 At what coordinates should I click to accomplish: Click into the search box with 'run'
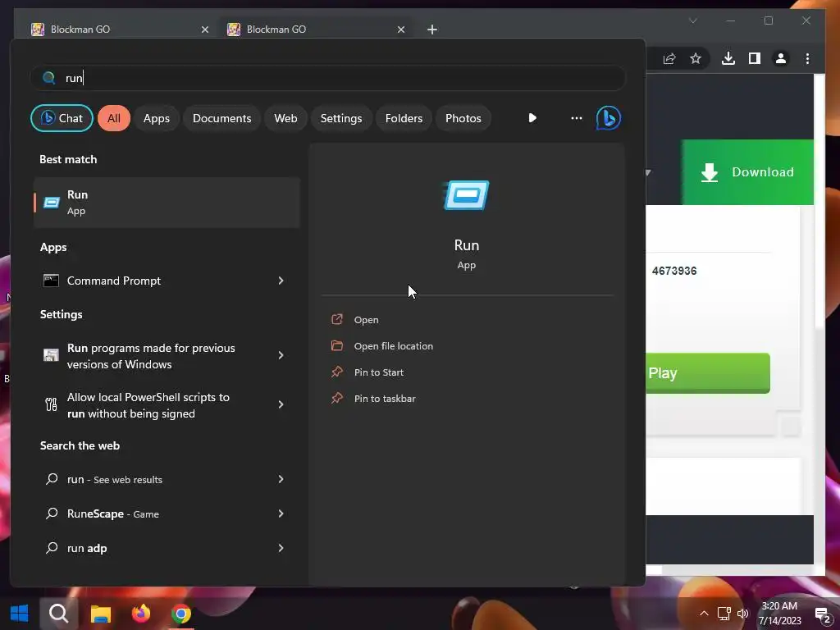(x=328, y=78)
